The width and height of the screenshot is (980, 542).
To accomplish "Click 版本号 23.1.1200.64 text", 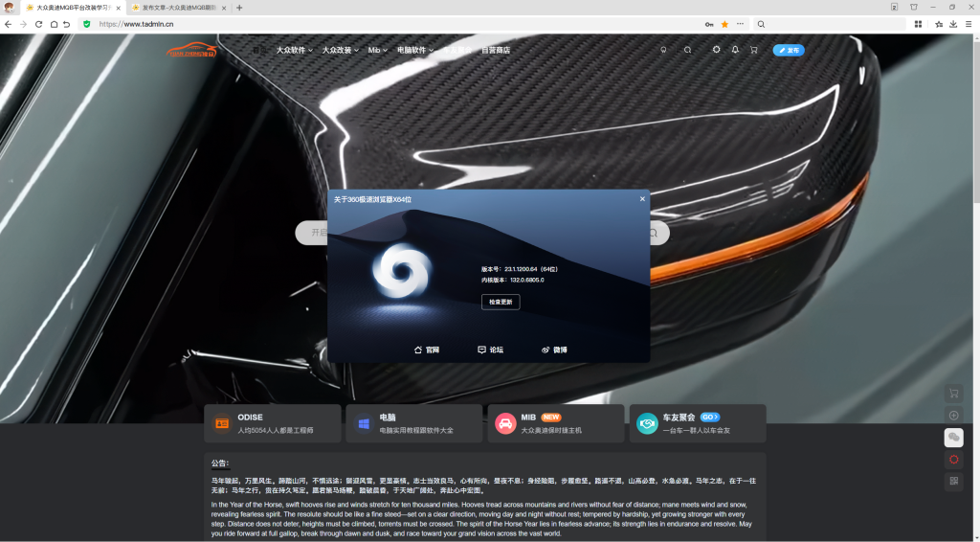I will point(520,269).
